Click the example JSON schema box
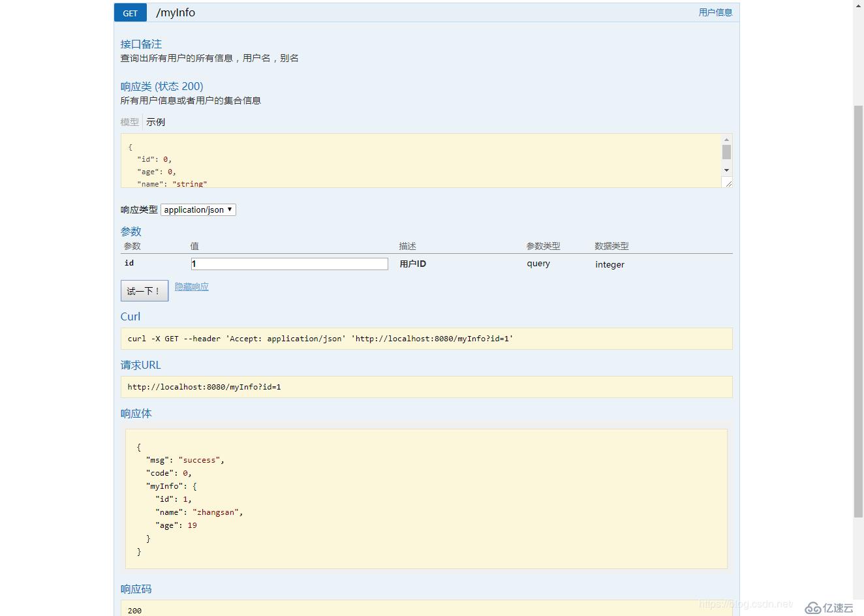Screen dimensions: 864x616 (x=421, y=161)
